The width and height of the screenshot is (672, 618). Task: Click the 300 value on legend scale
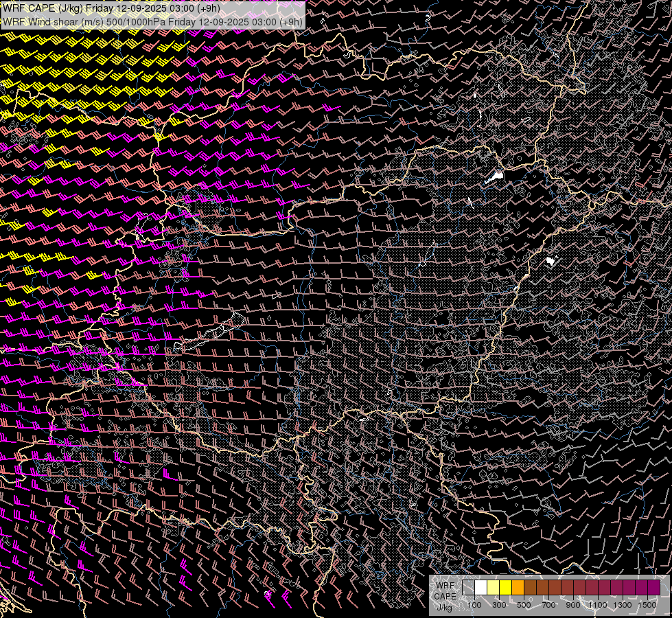click(499, 605)
